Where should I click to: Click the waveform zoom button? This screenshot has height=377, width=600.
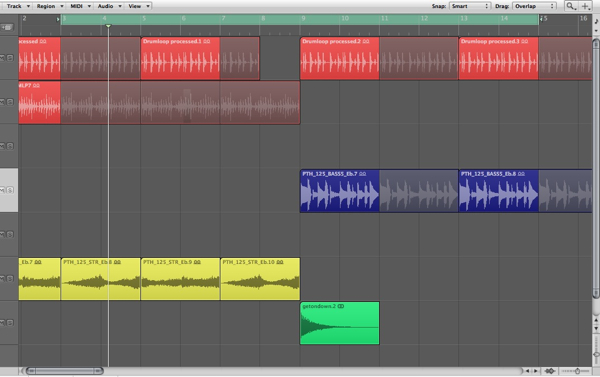(x=550, y=370)
